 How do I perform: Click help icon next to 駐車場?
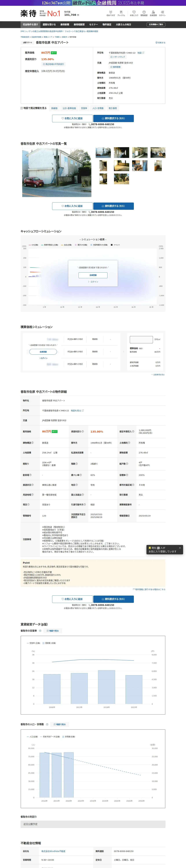(30, 475)
